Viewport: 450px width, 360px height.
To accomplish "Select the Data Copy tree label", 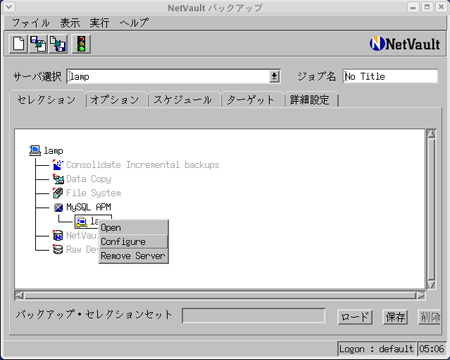I will point(89,179).
